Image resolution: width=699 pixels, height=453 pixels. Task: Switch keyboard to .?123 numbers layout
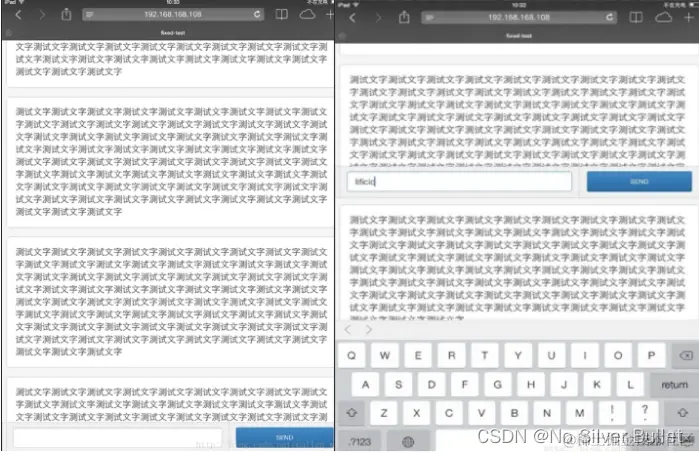coord(360,441)
